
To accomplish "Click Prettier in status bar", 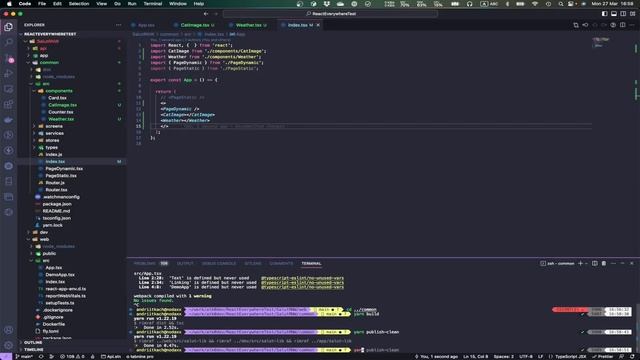I will tap(603, 357).
